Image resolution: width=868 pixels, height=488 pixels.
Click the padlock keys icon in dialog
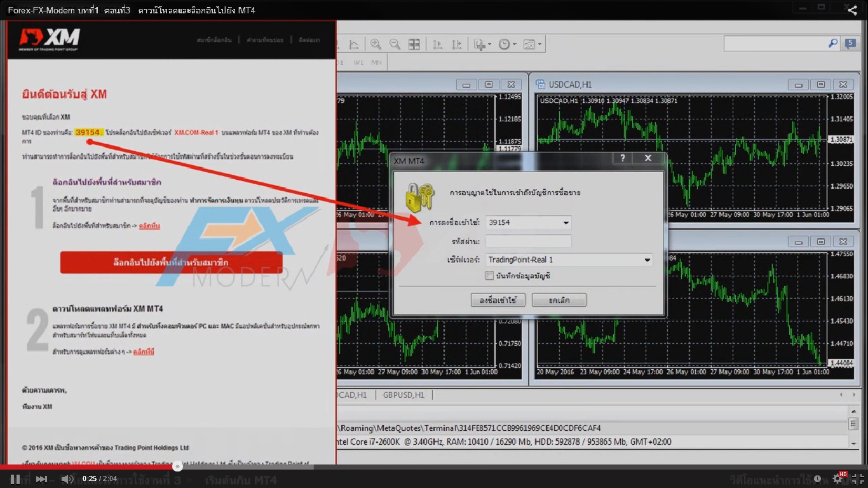click(x=421, y=198)
